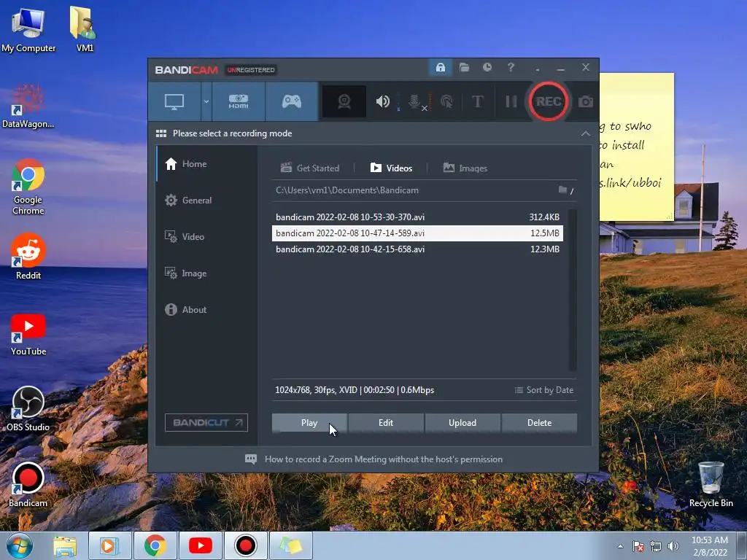Toggle microphone recording icon

(x=414, y=101)
